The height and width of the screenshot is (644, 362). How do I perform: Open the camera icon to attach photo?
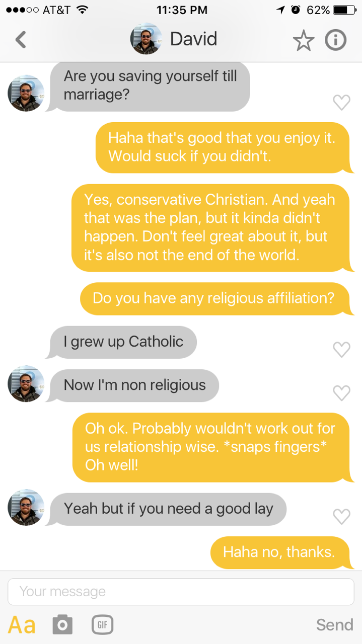(62, 624)
